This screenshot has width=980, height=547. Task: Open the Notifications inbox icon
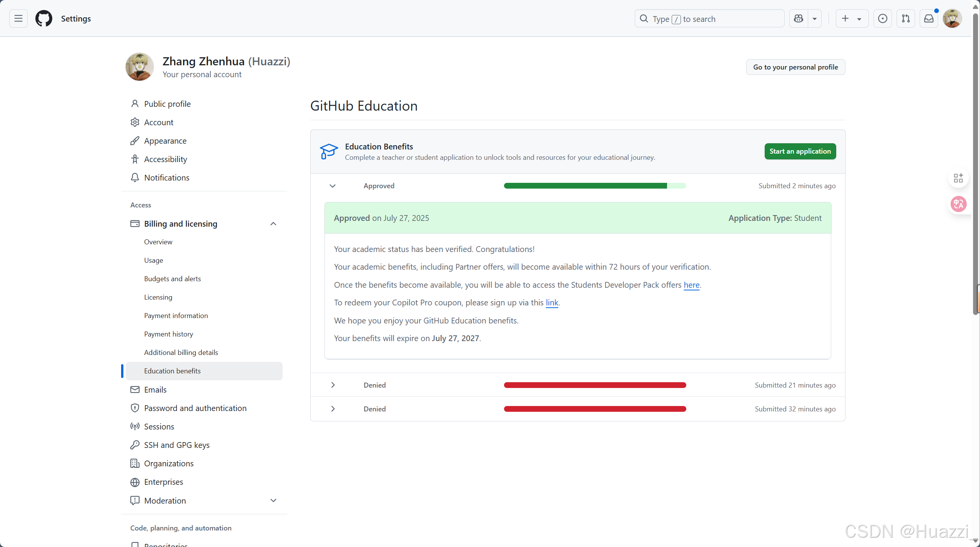click(929, 18)
